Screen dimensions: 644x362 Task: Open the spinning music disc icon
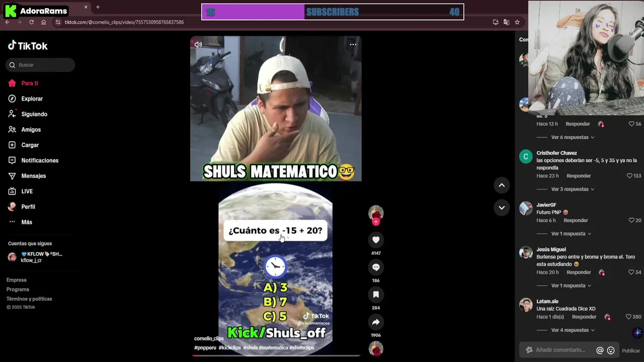tap(376, 348)
